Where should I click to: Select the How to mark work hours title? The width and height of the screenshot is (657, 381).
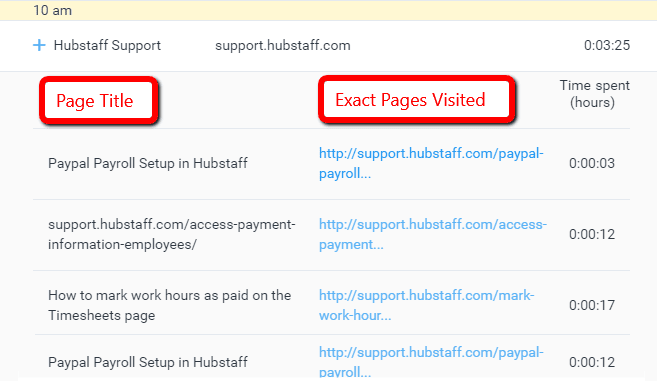tap(169, 305)
